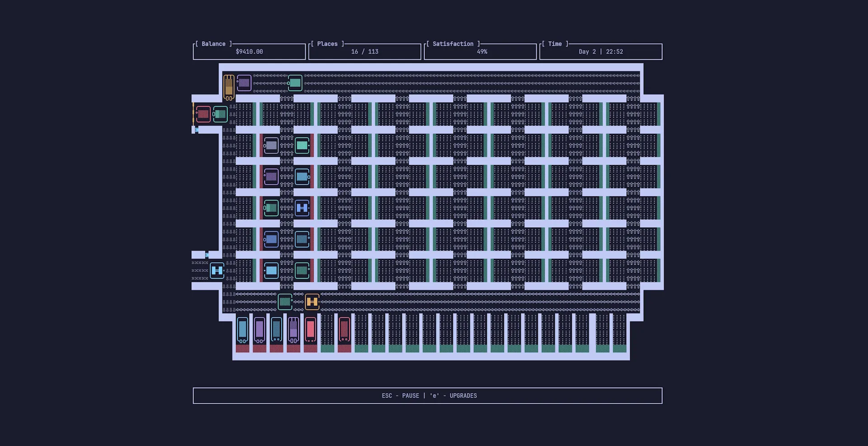Select the leftmost blue car in bottom stalls
This screenshot has height=446, width=868.
243,329
